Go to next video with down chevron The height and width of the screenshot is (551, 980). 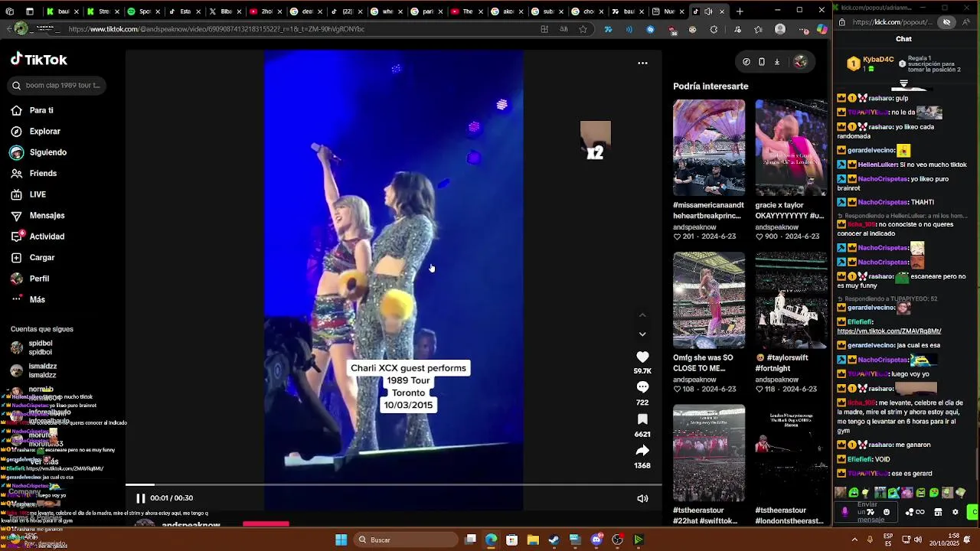click(642, 334)
